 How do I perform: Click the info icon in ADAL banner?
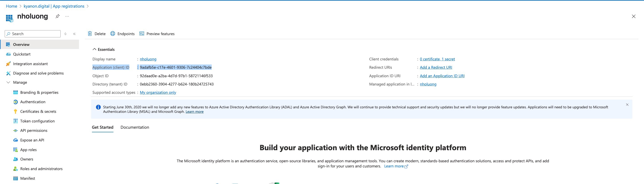pos(98,107)
